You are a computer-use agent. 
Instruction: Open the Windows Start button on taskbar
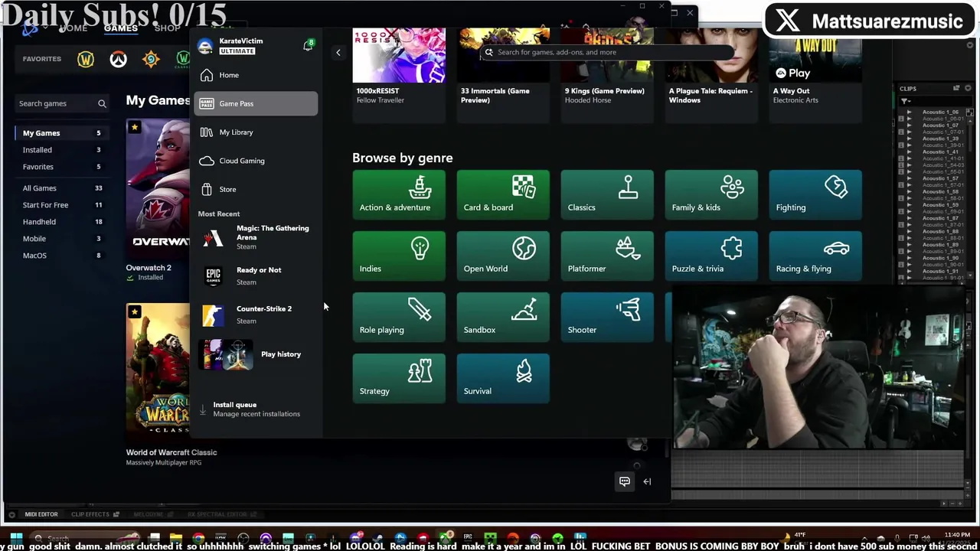[16, 538]
